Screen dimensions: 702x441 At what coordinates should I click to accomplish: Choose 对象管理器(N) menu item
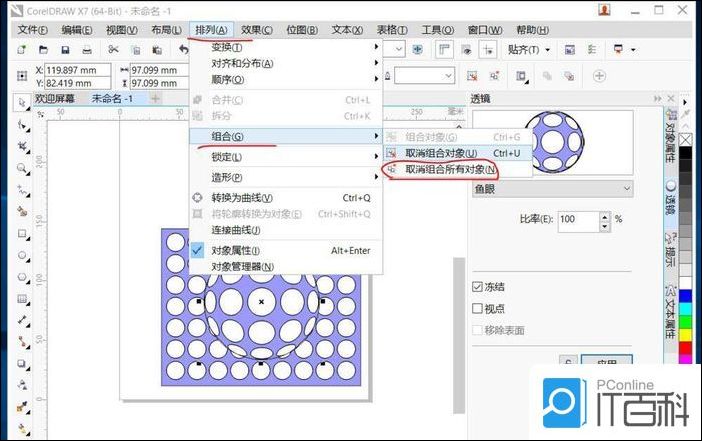click(286, 267)
